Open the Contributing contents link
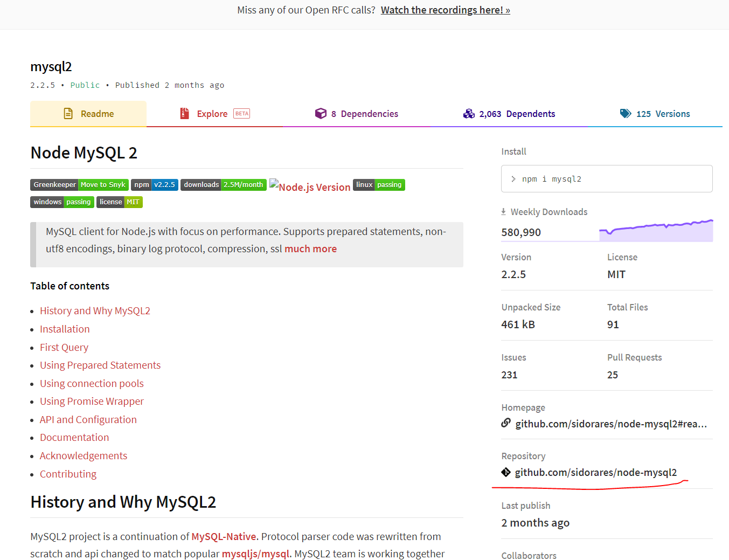Viewport: 729px width, 560px height. point(68,474)
